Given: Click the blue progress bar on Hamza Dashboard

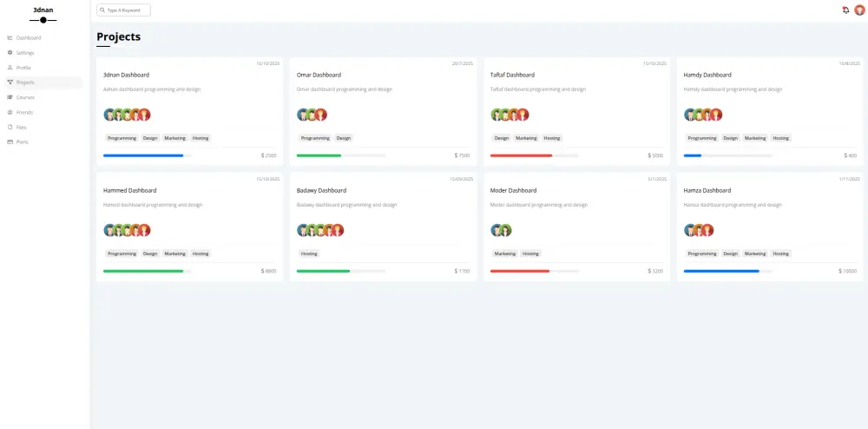Looking at the screenshot, I should (721, 271).
